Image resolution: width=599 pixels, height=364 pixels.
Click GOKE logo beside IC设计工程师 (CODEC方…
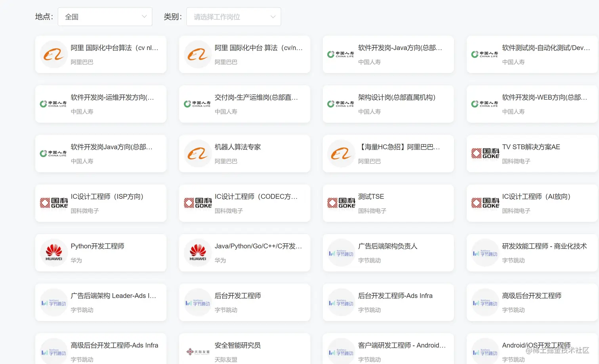198,203
